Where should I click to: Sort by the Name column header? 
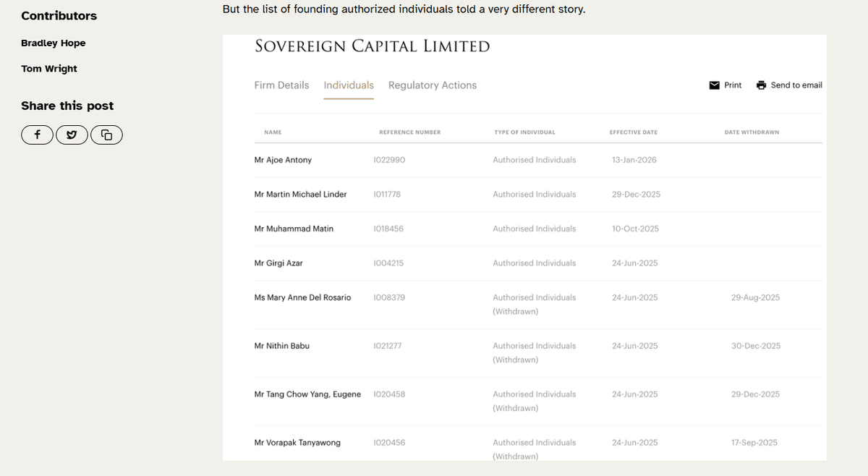[x=273, y=132]
